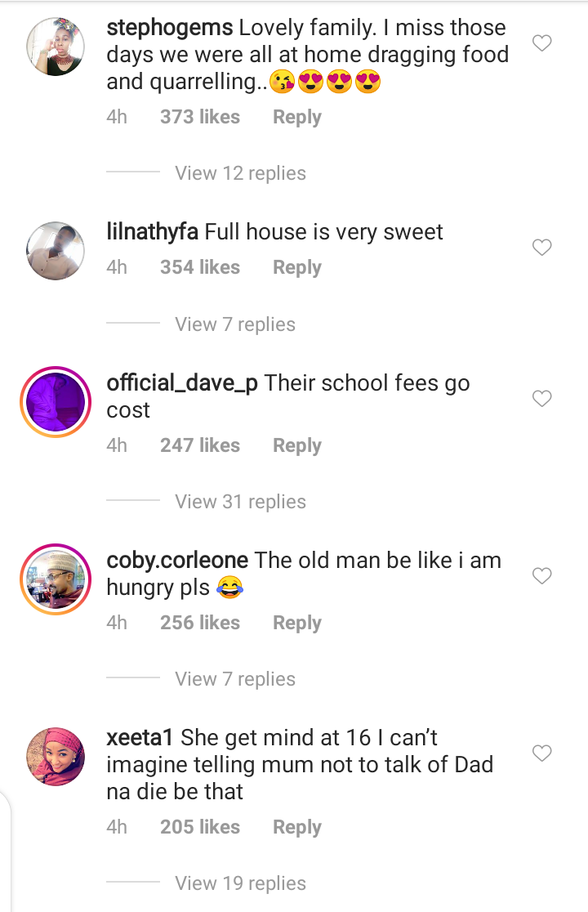The height and width of the screenshot is (912, 588).
Task: Like stephogems' comment with heart icon
Action: (x=541, y=43)
